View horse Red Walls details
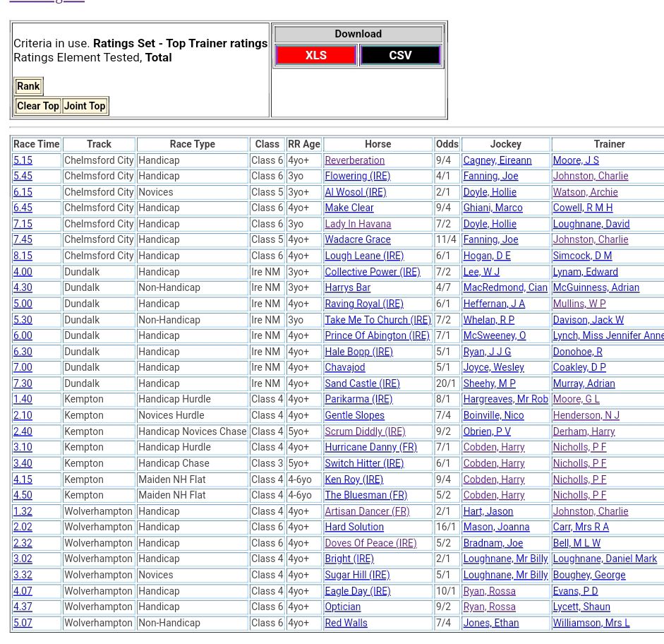Viewport: 664px width, 644px height. point(346,623)
